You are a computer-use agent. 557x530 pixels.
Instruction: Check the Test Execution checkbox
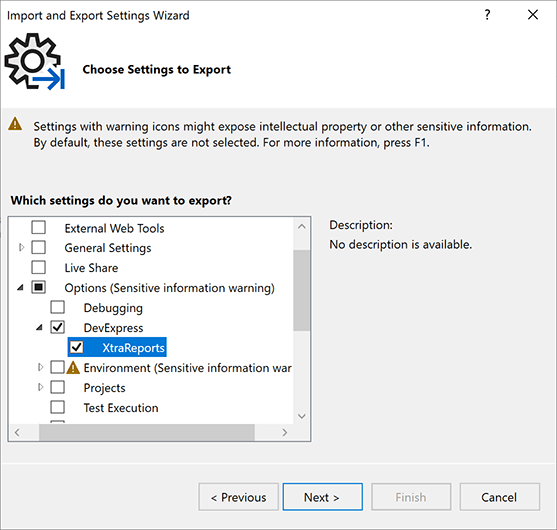pos(58,407)
